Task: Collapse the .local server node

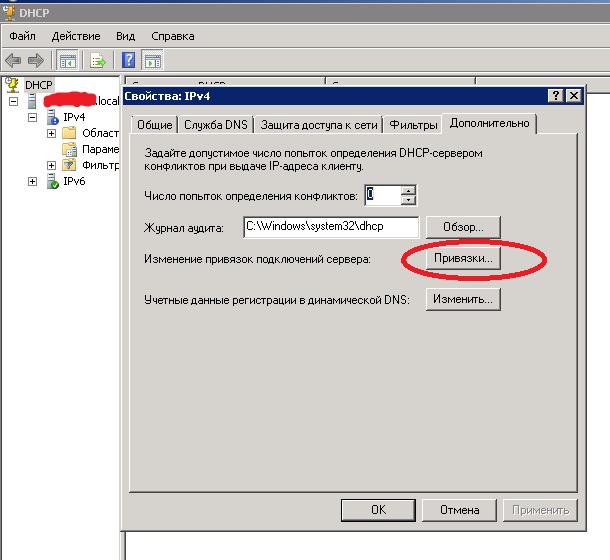Action: point(14,101)
